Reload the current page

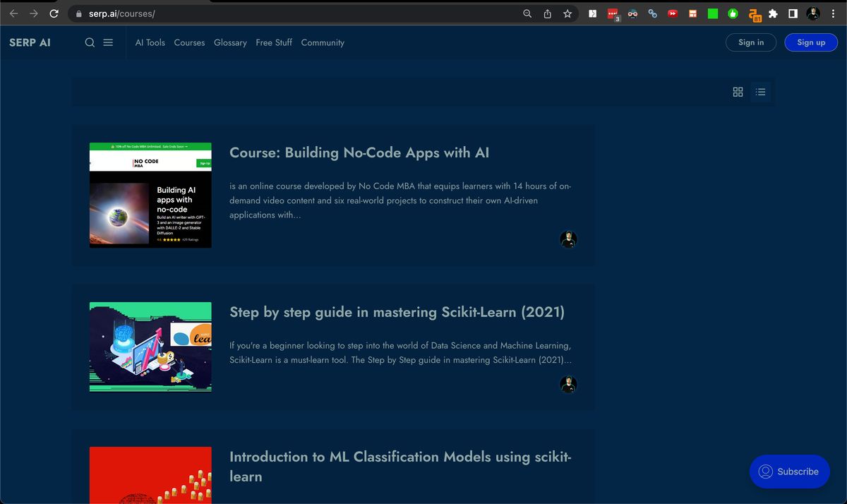(54, 13)
